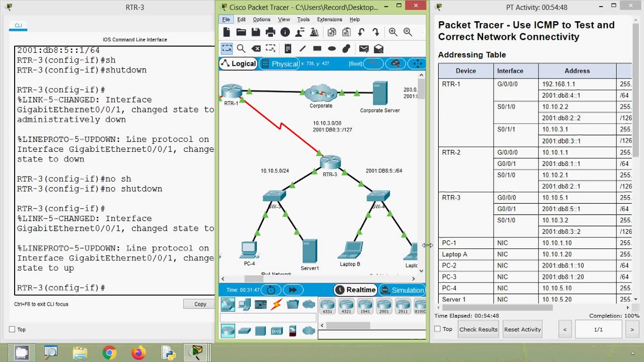
Task: Click the Check Results button
Action: click(478, 329)
